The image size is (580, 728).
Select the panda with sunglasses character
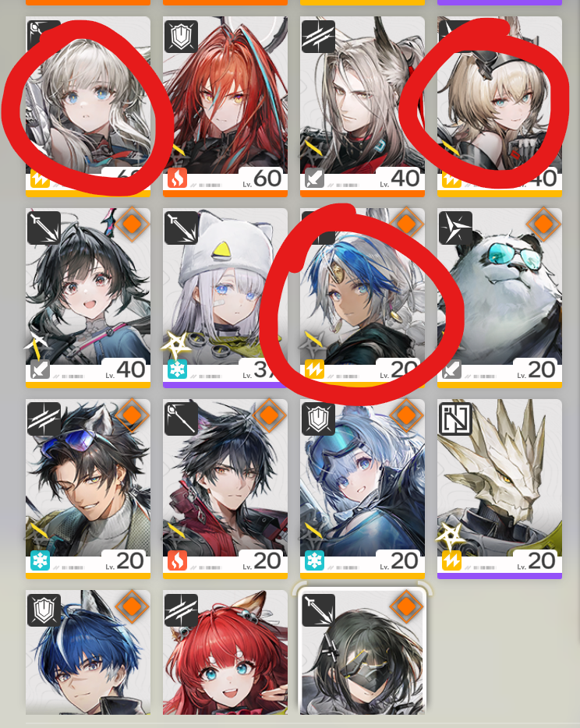tap(500, 298)
